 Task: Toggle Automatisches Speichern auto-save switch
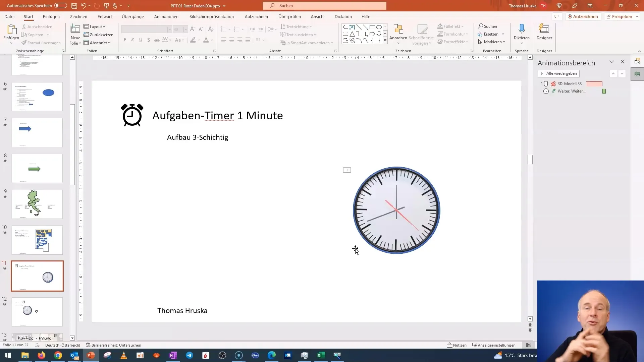pyautogui.click(x=61, y=5)
